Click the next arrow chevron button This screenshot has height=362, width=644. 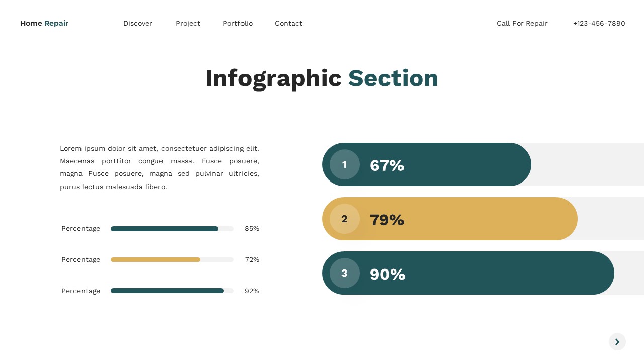617,342
